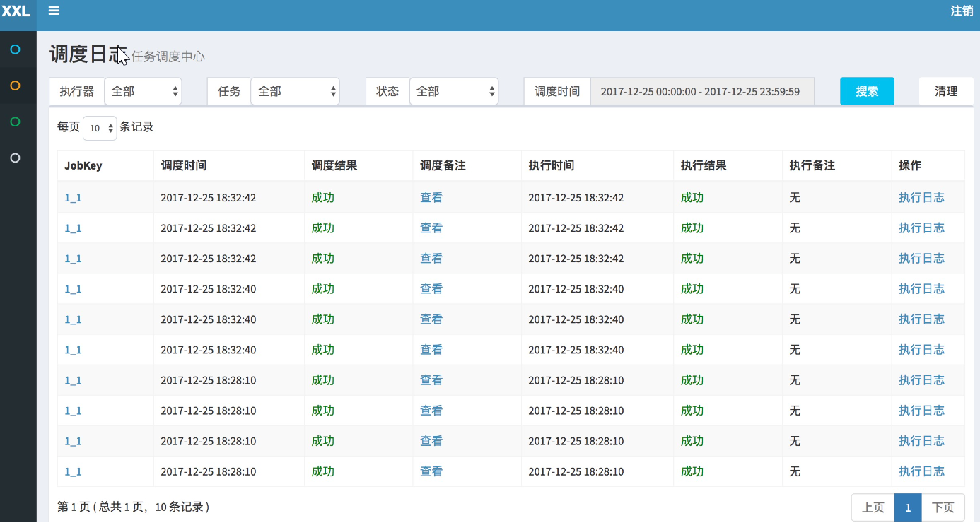Click the 调度日志 page title
Screen dimensions: 980x530
tap(88, 54)
